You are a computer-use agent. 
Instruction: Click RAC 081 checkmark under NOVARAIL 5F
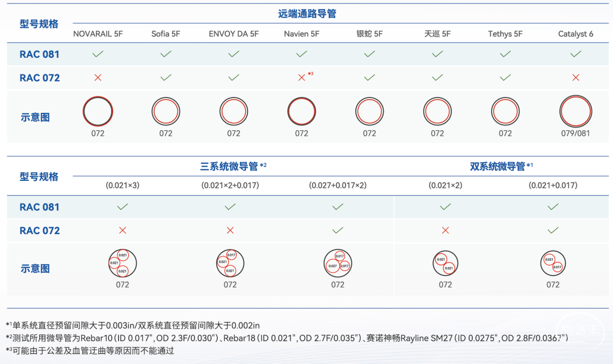click(98, 54)
